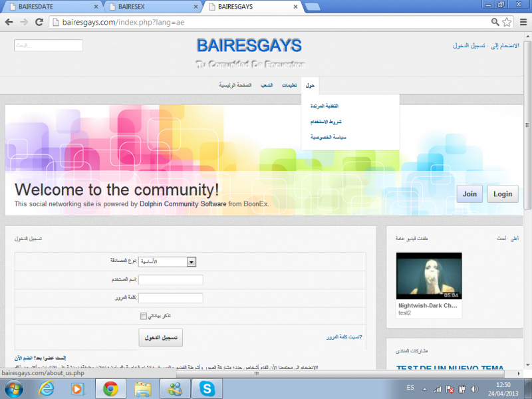The width and height of the screenshot is (532, 399).
Task: Open the حول navigation menu item
Action: click(x=310, y=85)
